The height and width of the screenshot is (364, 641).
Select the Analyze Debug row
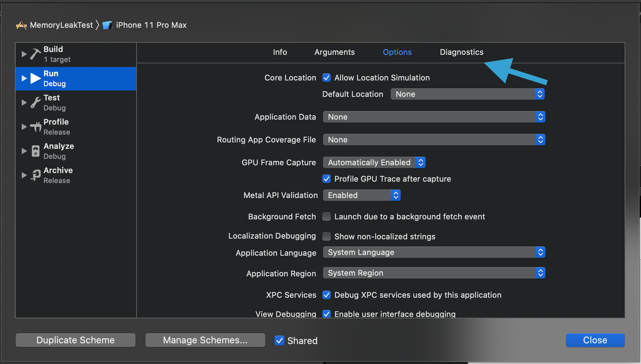tap(76, 151)
